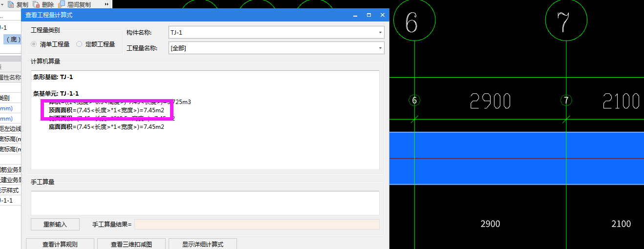The width and height of the screenshot is (644, 249).
Task: Click the large axis 7 bubble
Action: click(x=566, y=23)
